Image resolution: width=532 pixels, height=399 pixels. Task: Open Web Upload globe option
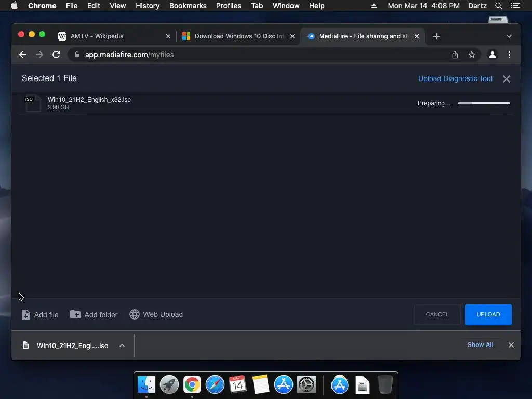135,314
